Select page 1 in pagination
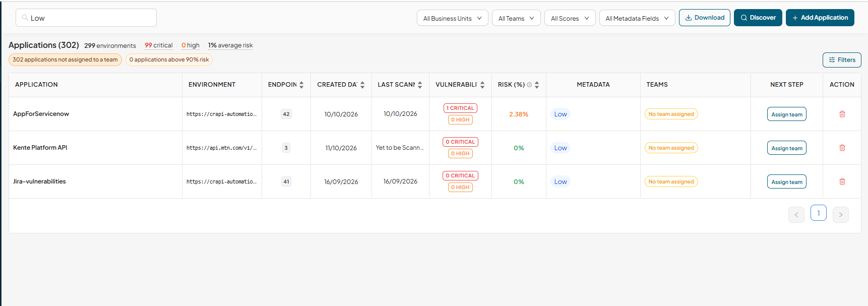 pos(819,213)
